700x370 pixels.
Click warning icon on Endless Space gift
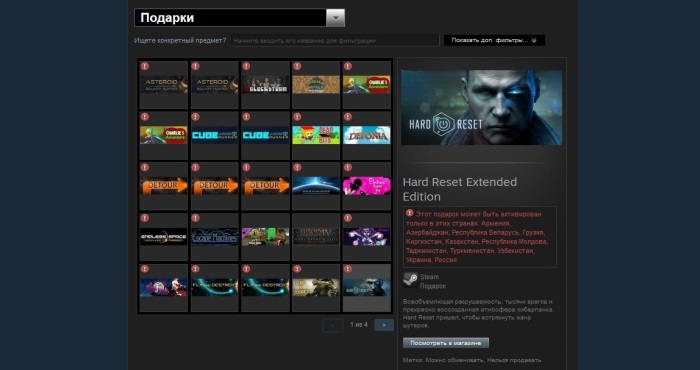click(x=145, y=218)
